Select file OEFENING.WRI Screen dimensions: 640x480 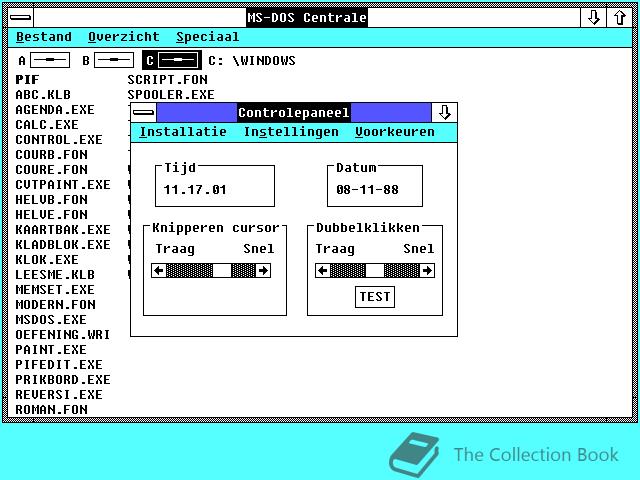[x=63, y=335]
